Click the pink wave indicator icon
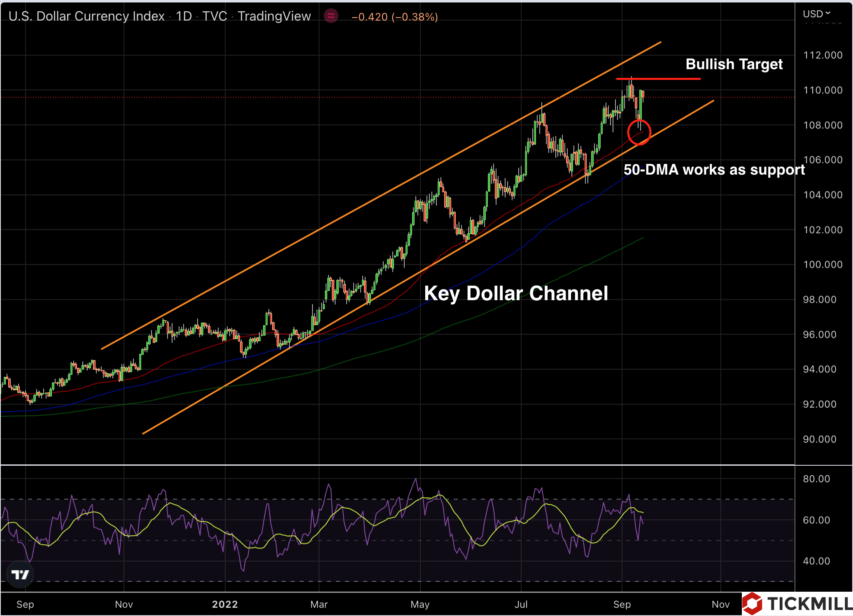Screen dimensions: 853x616 [x=331, y=16]
